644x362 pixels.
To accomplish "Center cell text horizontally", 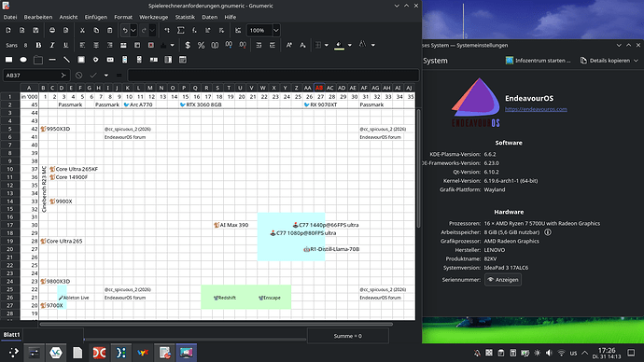I will 96,45.
